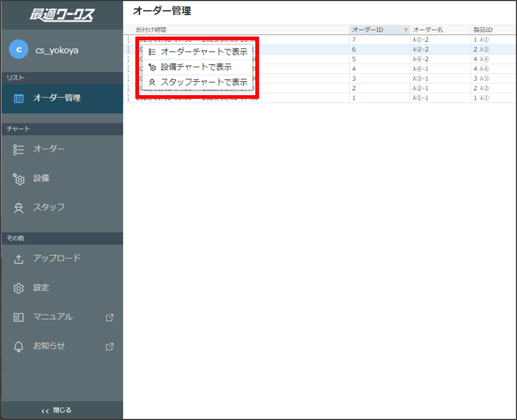Open row menu dots for order ID 6
517x420 pixels.
[128, 49]
